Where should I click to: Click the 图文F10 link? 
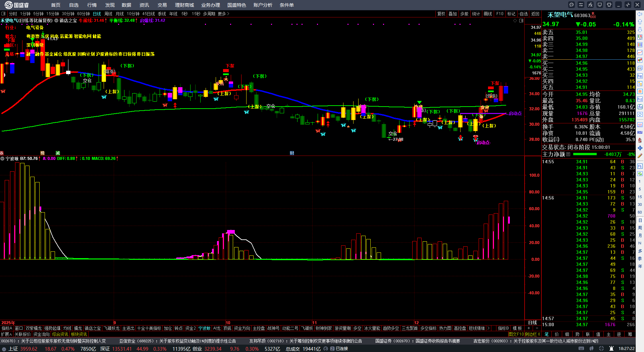[x=516, y=334]
